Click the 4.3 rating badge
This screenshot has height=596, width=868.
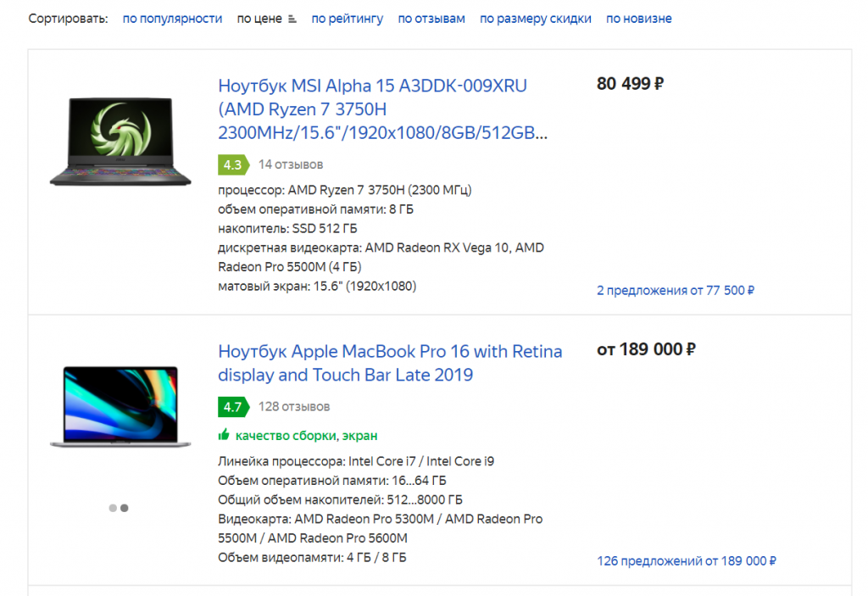[x=232, y=164]
